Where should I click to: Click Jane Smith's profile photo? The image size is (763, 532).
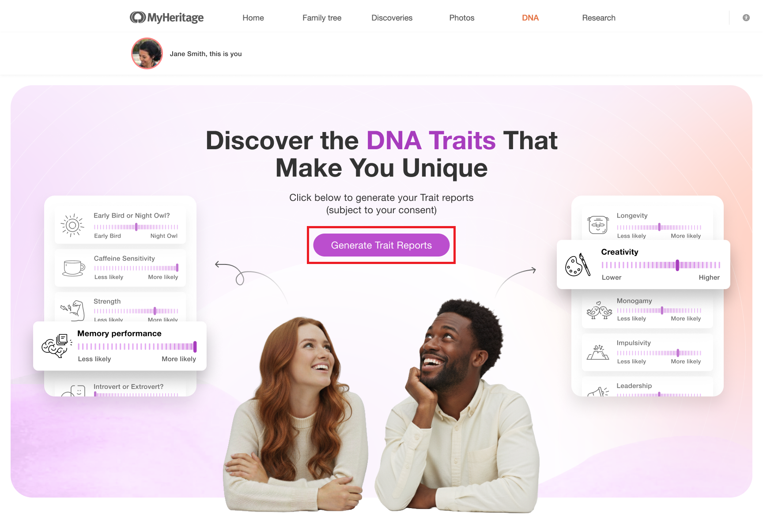[x=147, y=53]
